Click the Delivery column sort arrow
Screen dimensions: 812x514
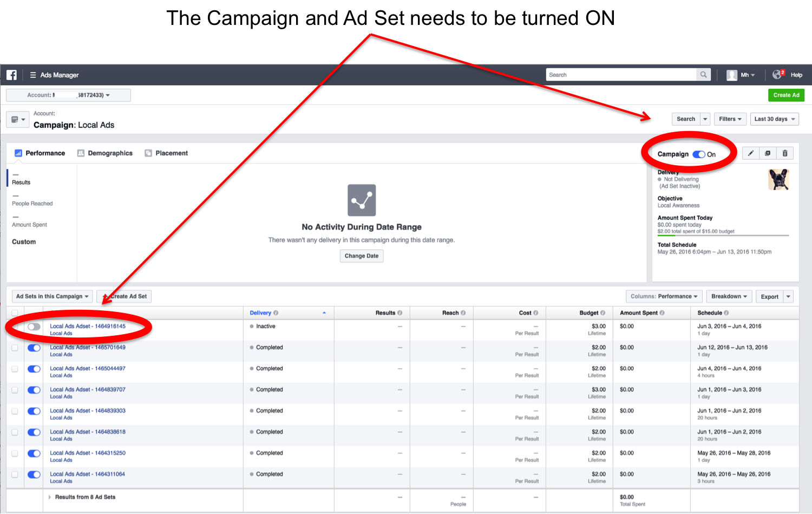coord(324,313)
